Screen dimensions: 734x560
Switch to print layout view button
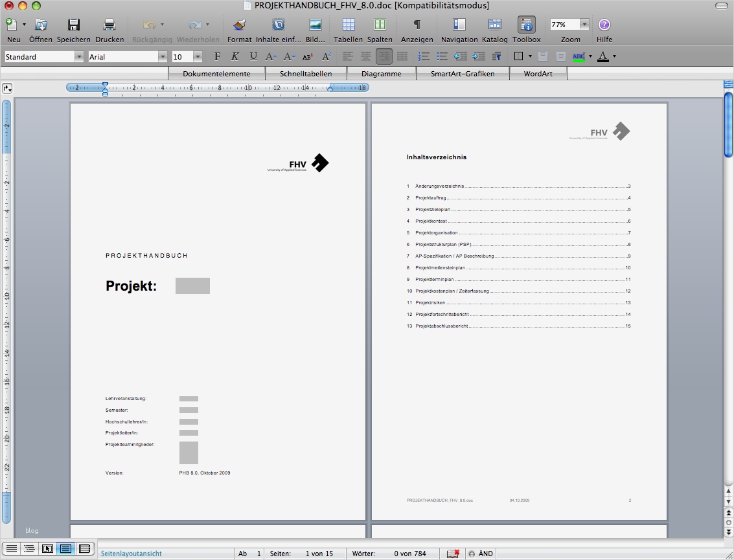tap(65, 548)
